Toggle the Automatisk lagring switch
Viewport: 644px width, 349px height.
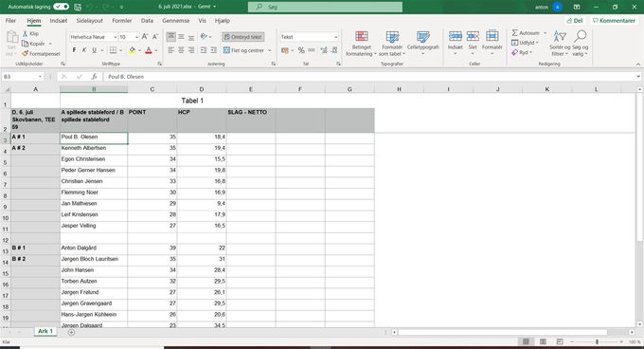pyautogui.click(x=62, y=7)
